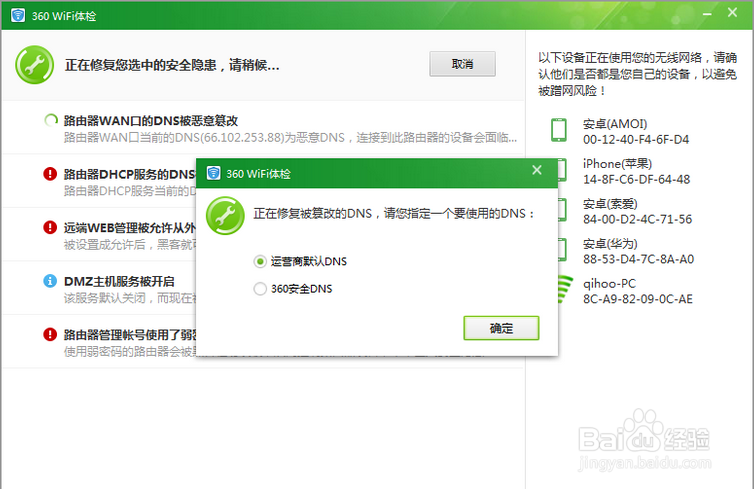Close the 360 WiFi体检 main window
Image resolution: width=754 pixels, height=489 pixels.
(732, 13)
